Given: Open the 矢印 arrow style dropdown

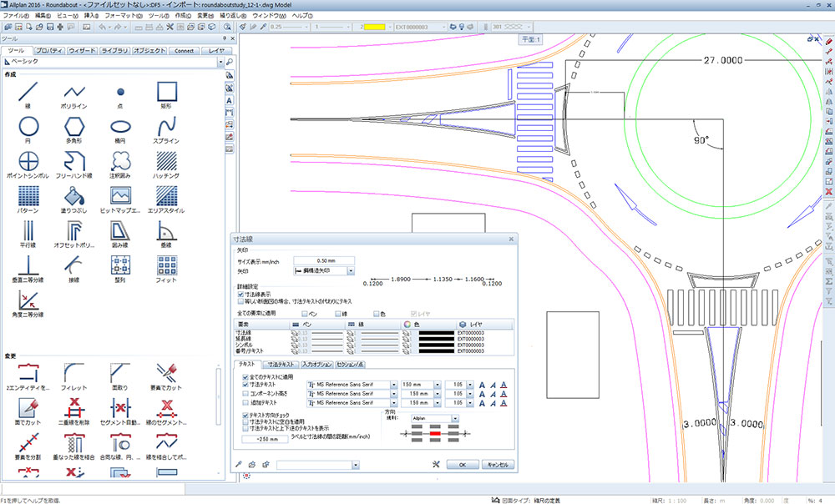Looking at the screenshot, I should [x=351, y=271].
